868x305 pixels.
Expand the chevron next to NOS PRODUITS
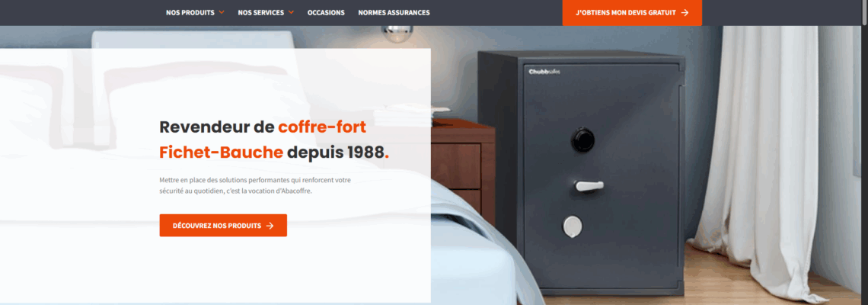click(222, 12)
